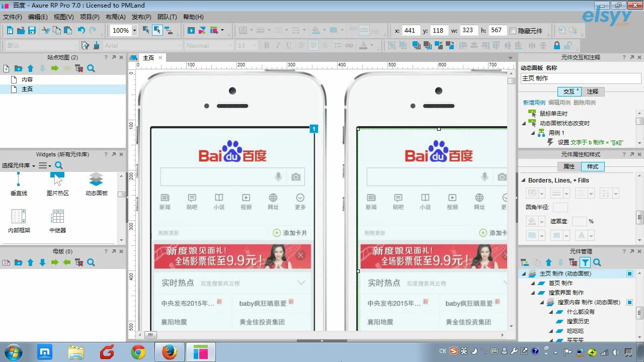
Task: Click the 新增用例 link
Action: coord(534,103)
